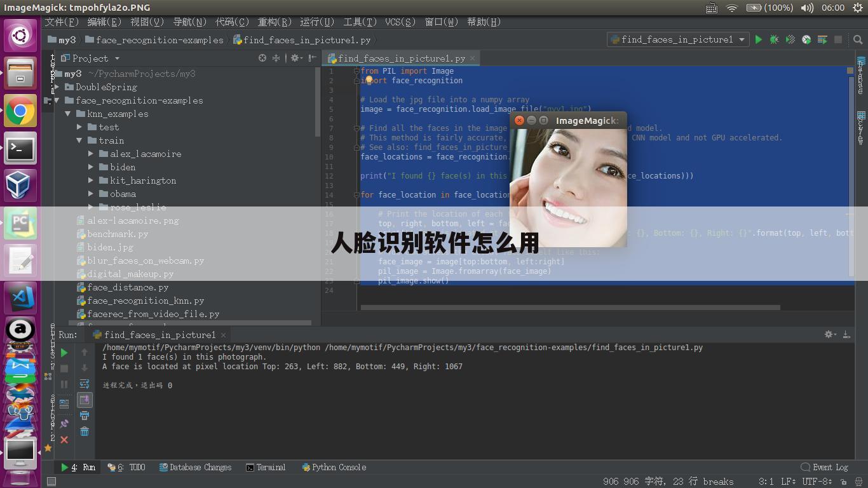Click the Concurrency Diagram run icon
Image resolution: width=868 pixels, height=488 pixels.
coord(822,39)
